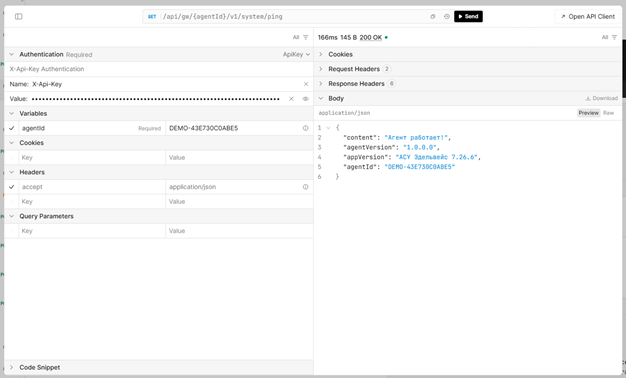The width and height of the screenshot is (626, 378).
Task: Click the 200 OK status link
Action: 370,38
